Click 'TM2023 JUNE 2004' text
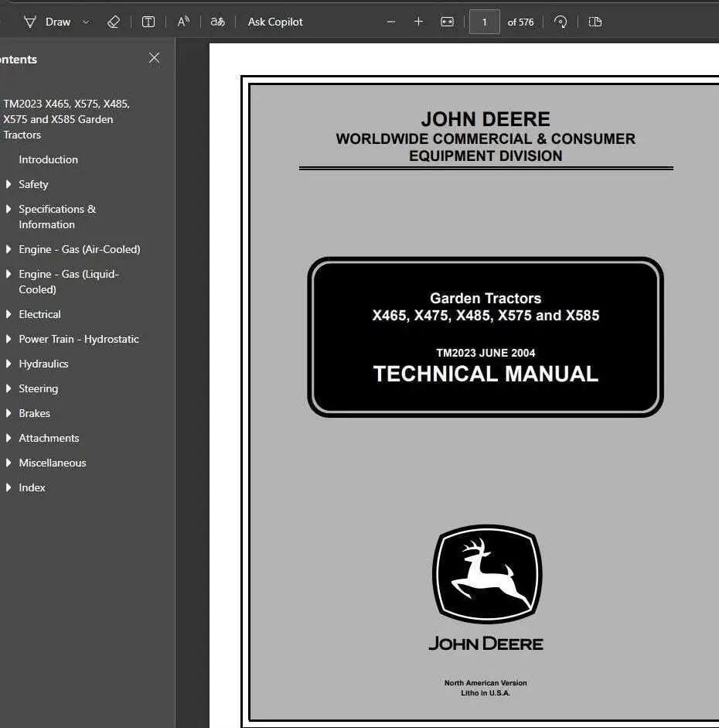 [486, 353]
